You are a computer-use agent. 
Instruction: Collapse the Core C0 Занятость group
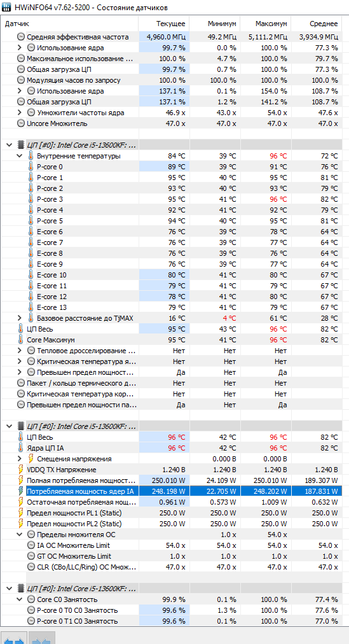click(x=19, y=599)
